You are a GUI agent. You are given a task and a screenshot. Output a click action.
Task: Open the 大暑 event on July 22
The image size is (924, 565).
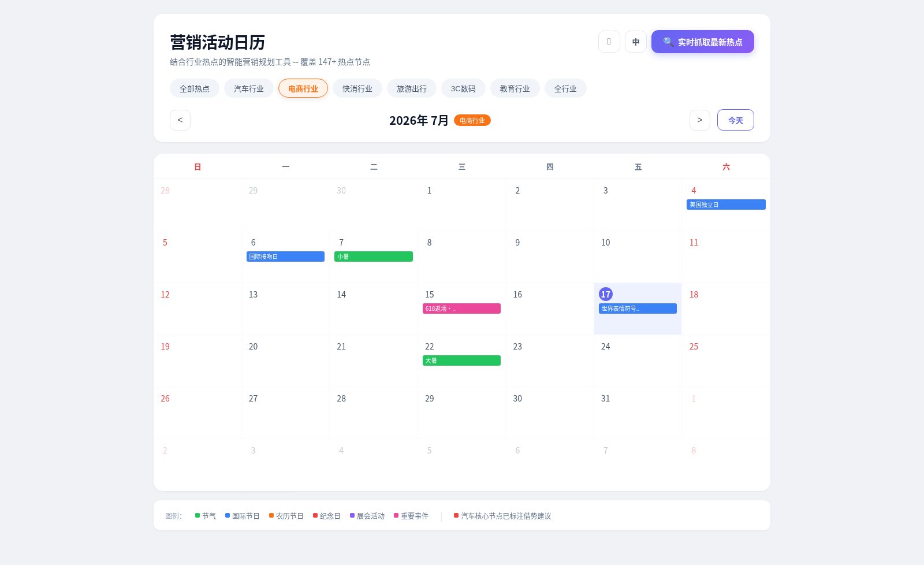click(461, 360)
